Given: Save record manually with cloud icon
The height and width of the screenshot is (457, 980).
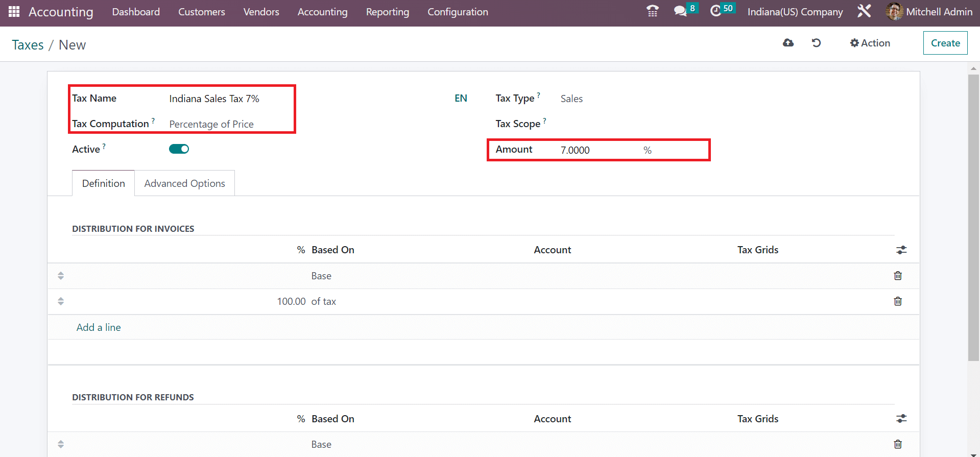Looking at the screenshot, I should tap(788, 43).
